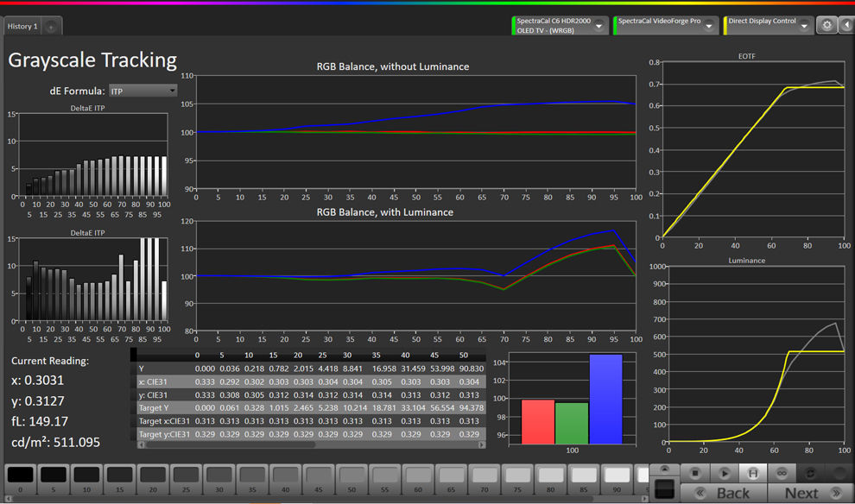The width and height of the screenshot is (855, 504).
Task: Click the EOTF chart title
Action: pyautogui.click(x=746, y=56)
